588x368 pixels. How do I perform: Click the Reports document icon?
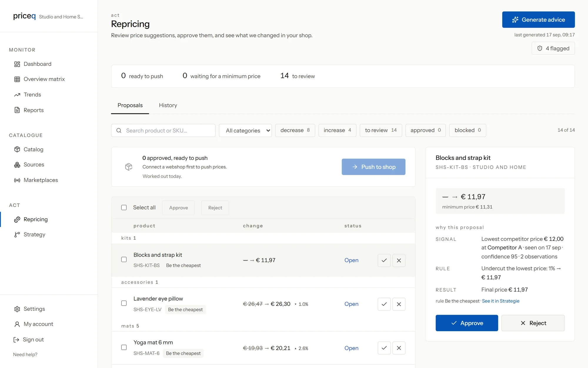pos(17,110)
